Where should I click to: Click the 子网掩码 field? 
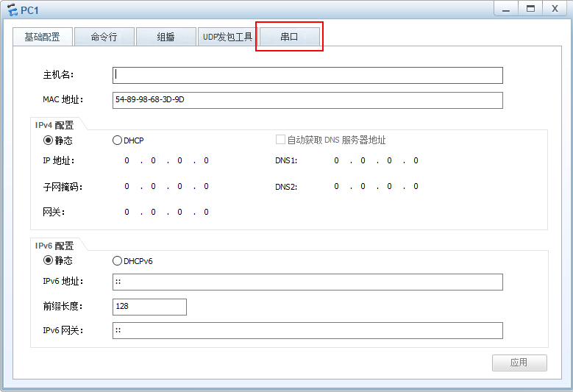pos(166,187)
